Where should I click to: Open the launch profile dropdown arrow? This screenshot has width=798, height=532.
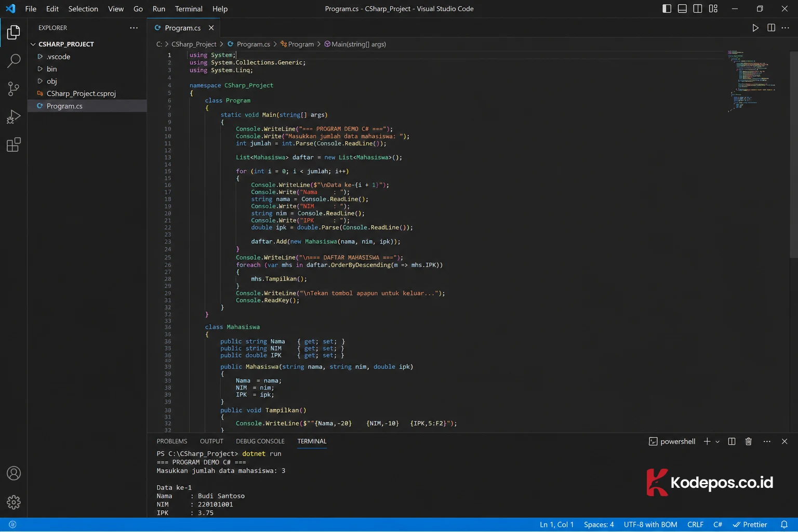coord(717,442)
